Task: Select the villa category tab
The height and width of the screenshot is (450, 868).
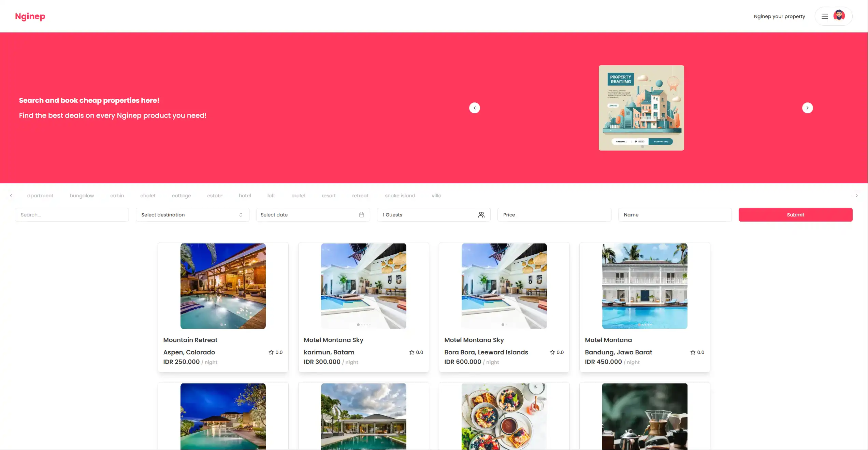Action: (x=436, y=196)
